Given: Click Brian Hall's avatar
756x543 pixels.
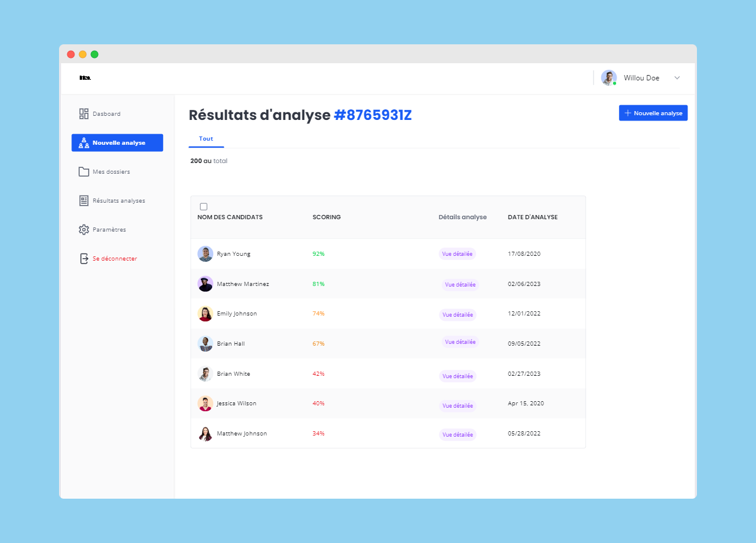Looking at the screenshot, I should [x=205, y=343].
